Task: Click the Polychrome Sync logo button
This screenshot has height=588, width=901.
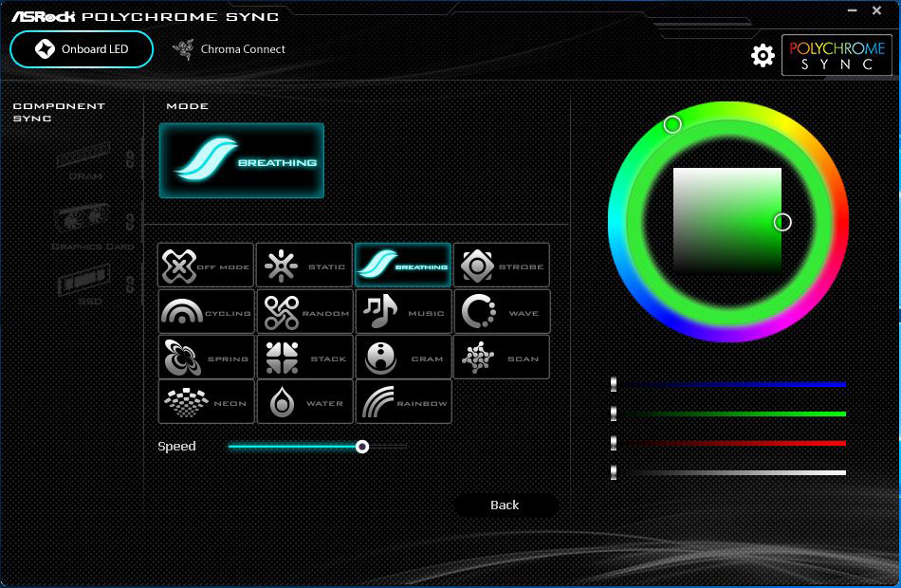Action: (837, 55)
